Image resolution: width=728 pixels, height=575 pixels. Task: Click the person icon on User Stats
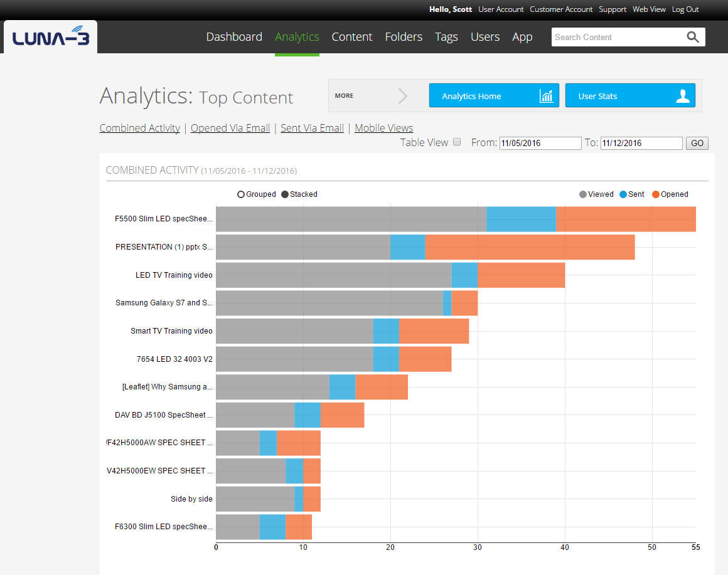[683, 95]
